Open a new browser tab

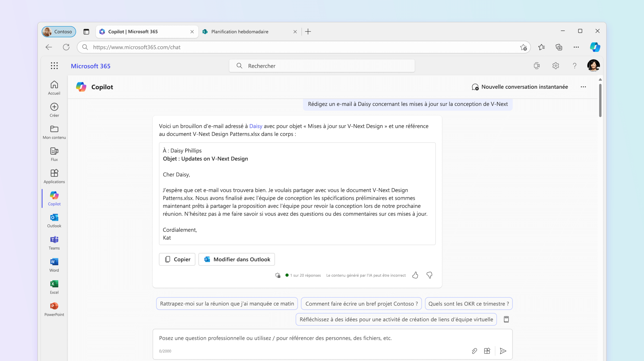tap(308, 32)
